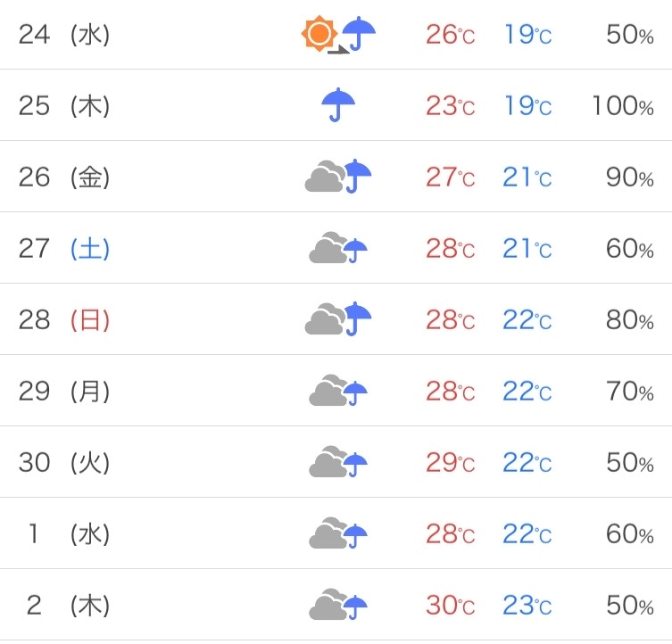Select the 1 (水) date row label
The width and height of the screenshot is (672, 644).
(69, 534)
